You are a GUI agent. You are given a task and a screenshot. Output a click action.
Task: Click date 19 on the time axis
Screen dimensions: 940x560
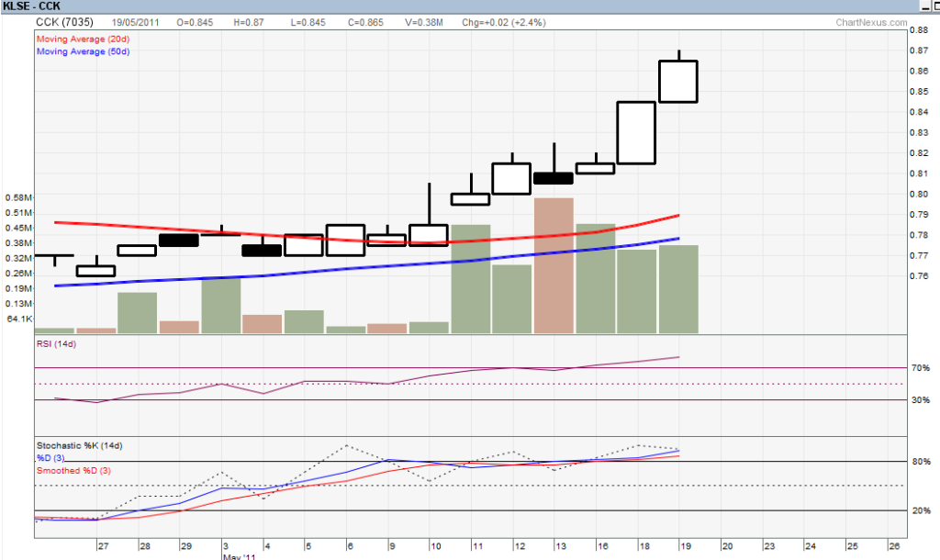(x=678, y=543)
